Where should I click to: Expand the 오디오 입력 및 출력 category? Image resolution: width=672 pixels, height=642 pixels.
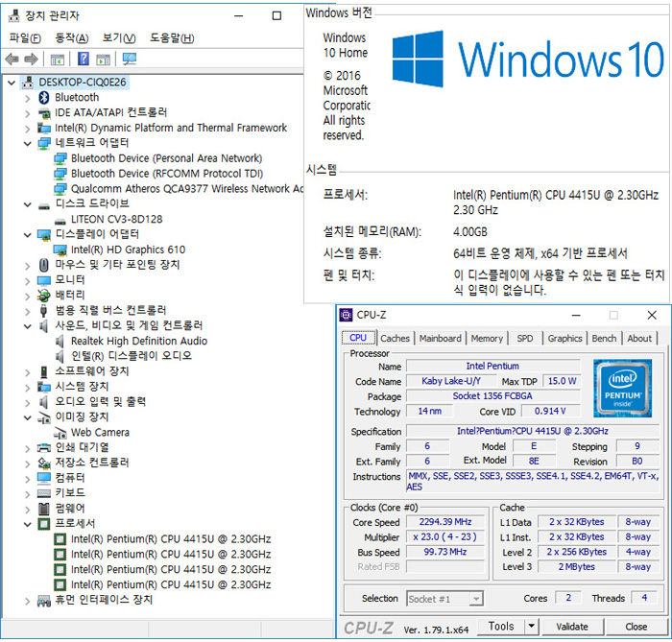point(28,403)
